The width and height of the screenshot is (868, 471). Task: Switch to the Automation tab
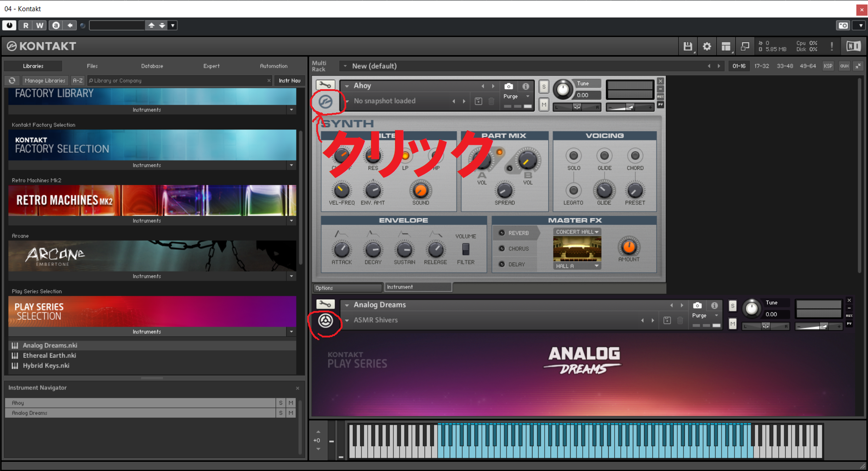pyautogui.click(x=274, y=66)
